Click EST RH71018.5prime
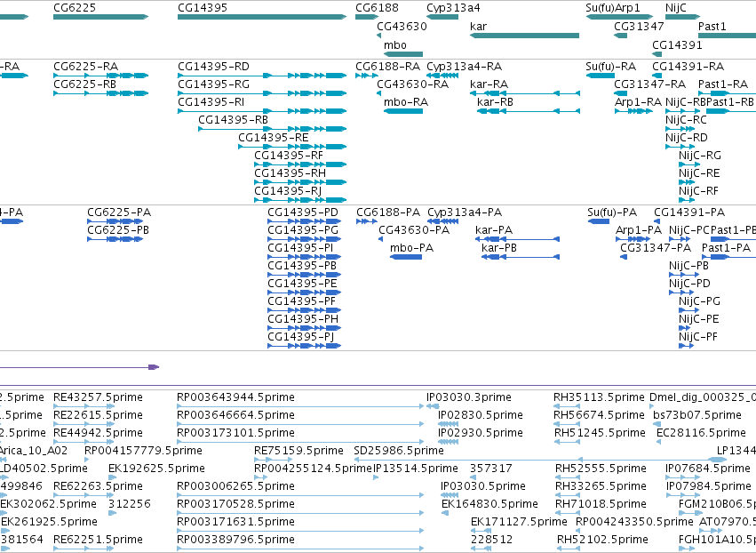Image resolution: width=756 pixels, height=553 pixels. [601, 504]
